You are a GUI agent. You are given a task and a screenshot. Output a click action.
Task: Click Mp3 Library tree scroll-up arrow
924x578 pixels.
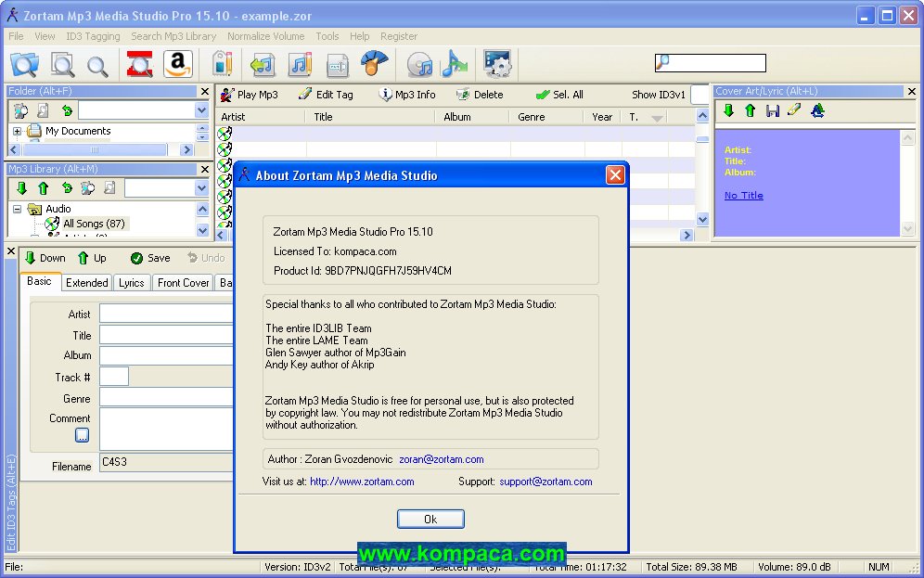(x=202, y=209)
